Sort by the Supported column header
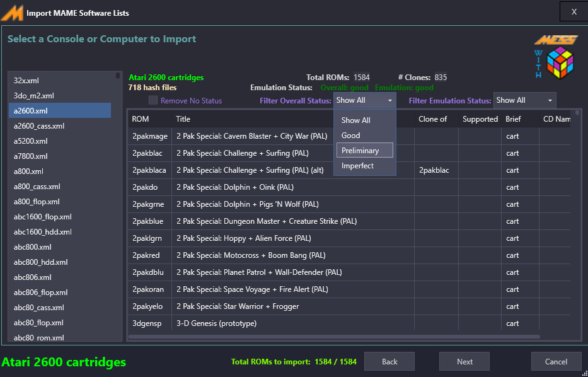 click(x=480, y=119)
